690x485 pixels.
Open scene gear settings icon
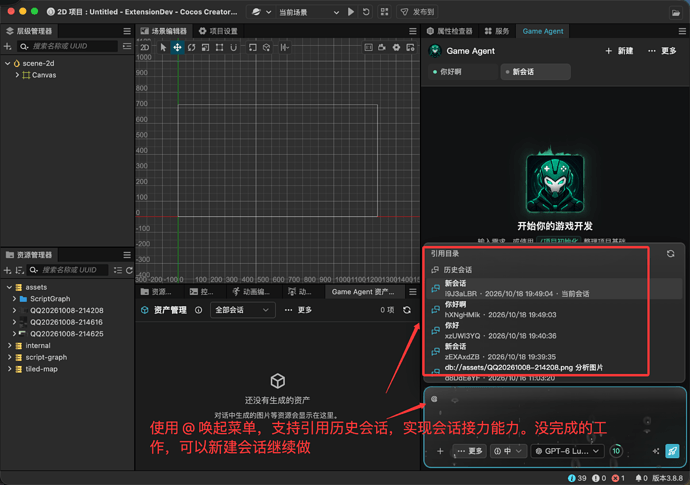pos(396,48)
